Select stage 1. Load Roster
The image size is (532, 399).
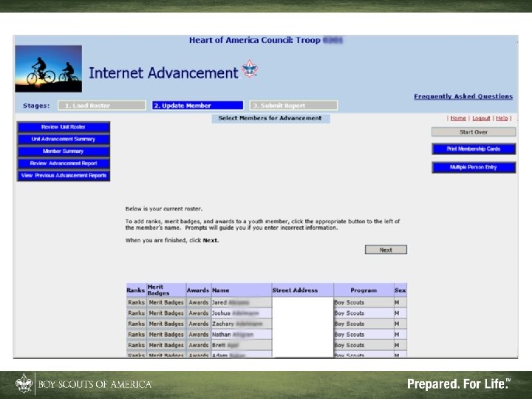[x=102, y=106]
